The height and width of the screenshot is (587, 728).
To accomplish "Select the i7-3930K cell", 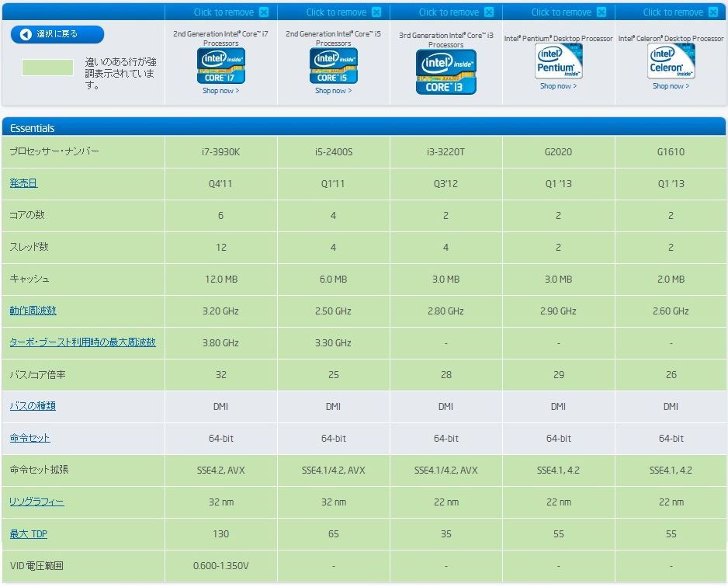I will [x=221, y=152].
